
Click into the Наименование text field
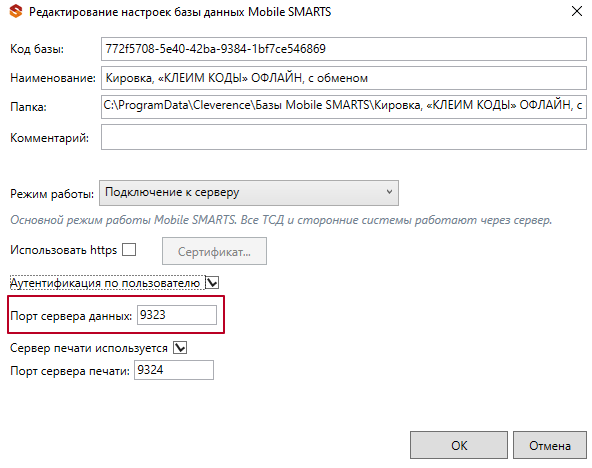344,78
